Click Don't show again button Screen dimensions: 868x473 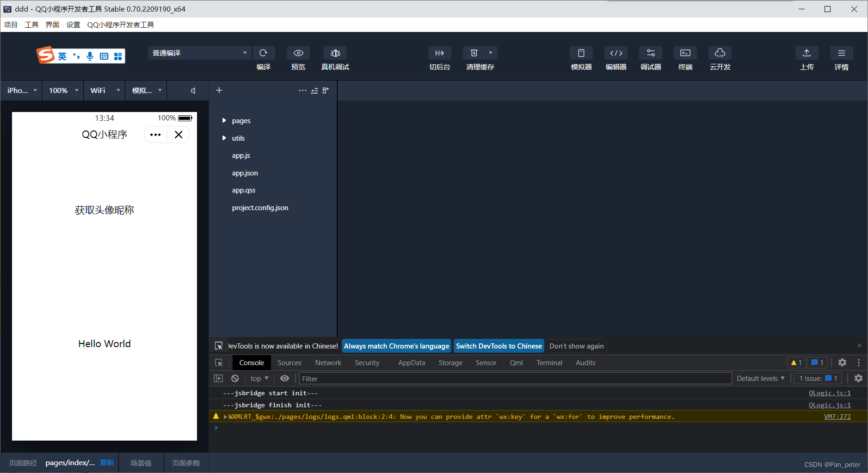[x=577, y=346]
